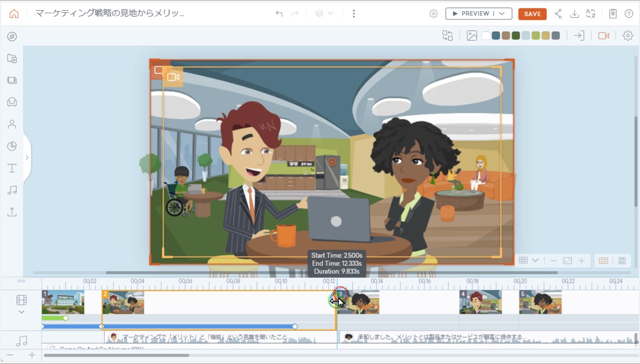The width and height of the screenshot is (640, 364).
Task: Click the Download video icon
Action: coord(574,14)
